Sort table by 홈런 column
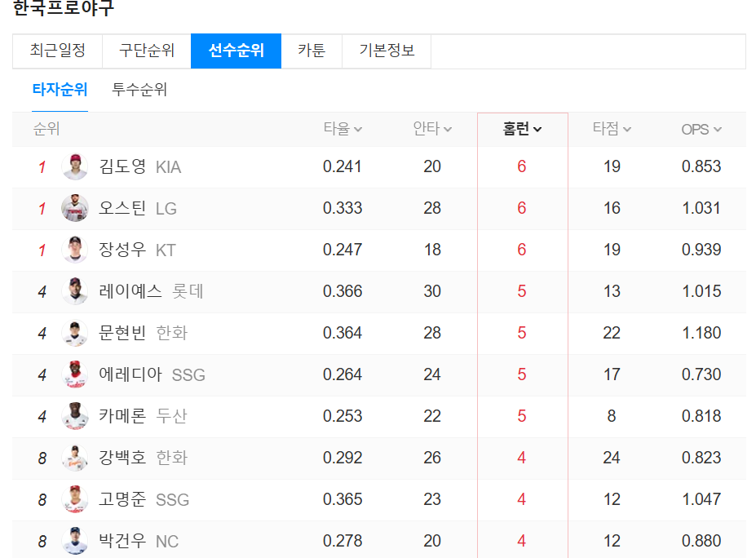The height and width of the screenshot is (558, 756). click(x=522, y=129)
